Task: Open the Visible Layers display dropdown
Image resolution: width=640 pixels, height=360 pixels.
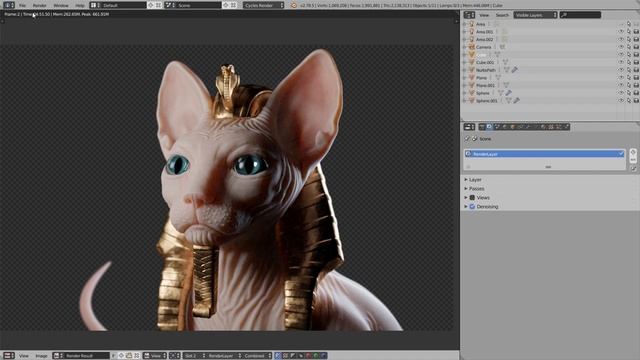Action: (x=535, y=15)
